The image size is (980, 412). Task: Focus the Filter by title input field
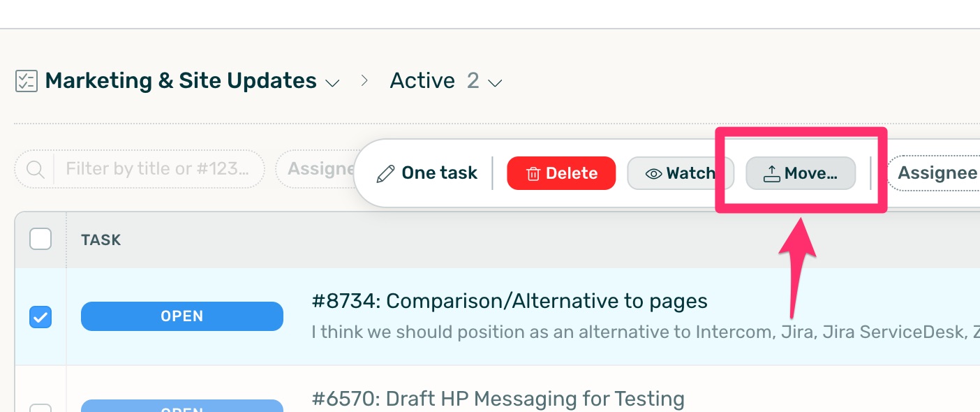[x=158, y=169]
